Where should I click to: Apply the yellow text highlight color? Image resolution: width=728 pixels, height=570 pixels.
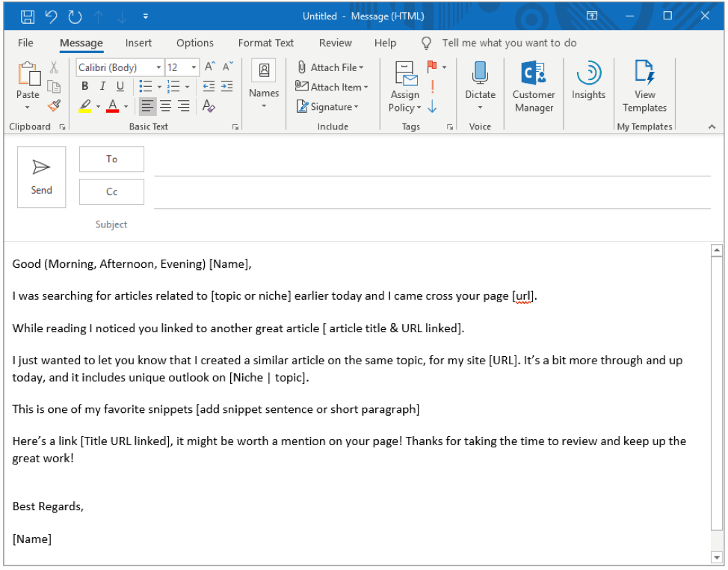pyautogui.click(x=85, y=106)
